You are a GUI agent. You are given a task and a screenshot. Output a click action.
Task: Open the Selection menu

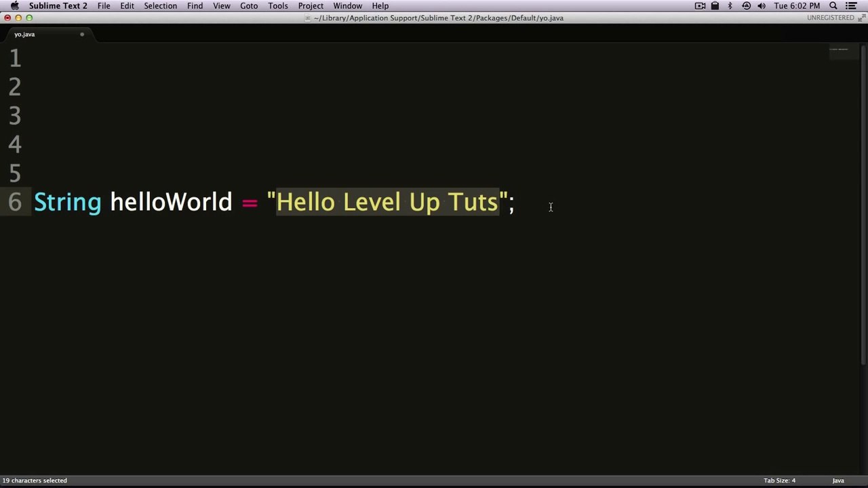coord(160,5)
